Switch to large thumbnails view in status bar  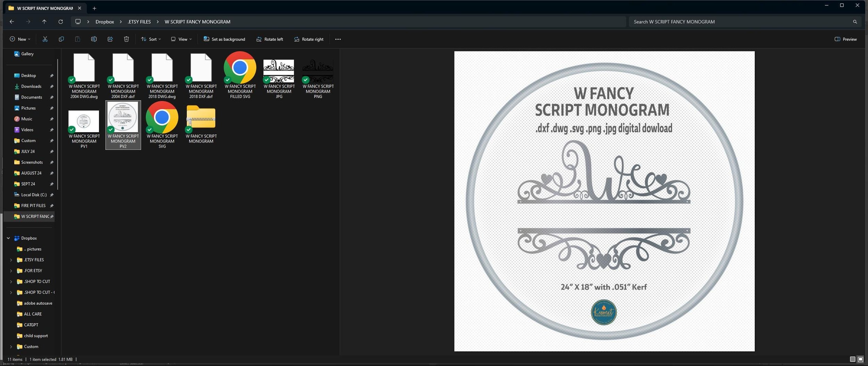(x=860, y=359)
